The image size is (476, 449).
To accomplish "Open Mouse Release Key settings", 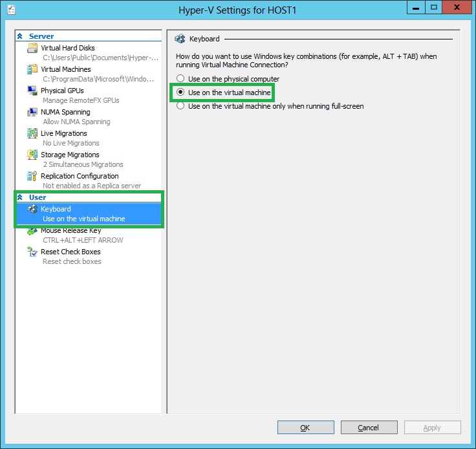I will pyautogui.click(x=71, y=231).
